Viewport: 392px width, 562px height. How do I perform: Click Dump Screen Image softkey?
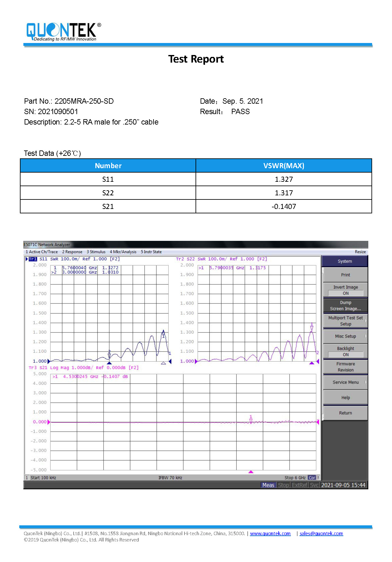tap(345, 306)
